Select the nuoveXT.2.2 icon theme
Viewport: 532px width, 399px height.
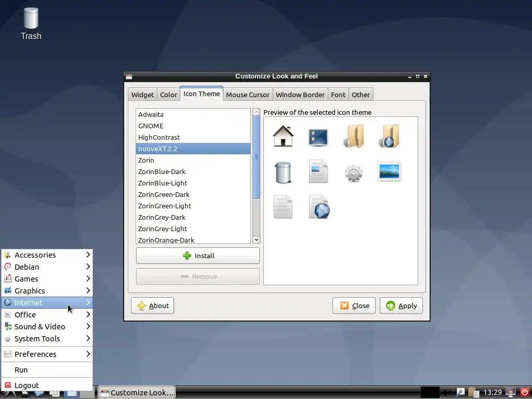[x=193, y=149]
